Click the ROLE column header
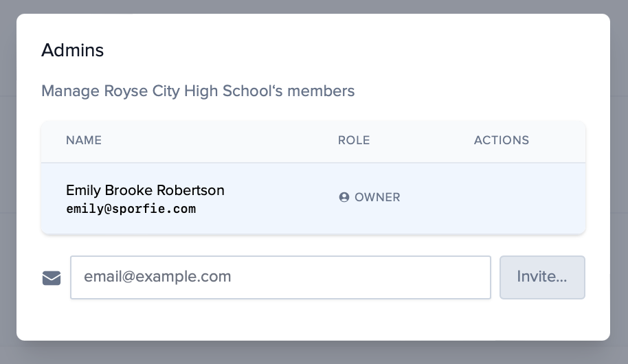 [354, 140]
